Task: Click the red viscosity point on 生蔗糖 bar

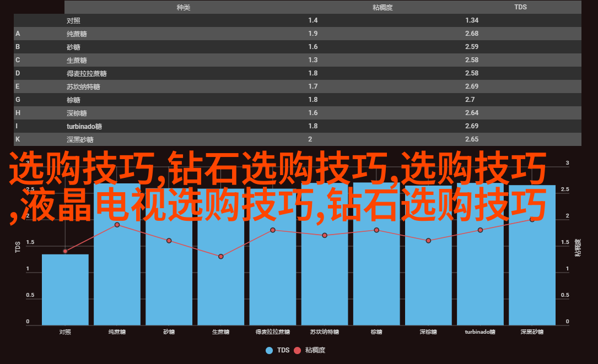Action: tap(221, 257)
